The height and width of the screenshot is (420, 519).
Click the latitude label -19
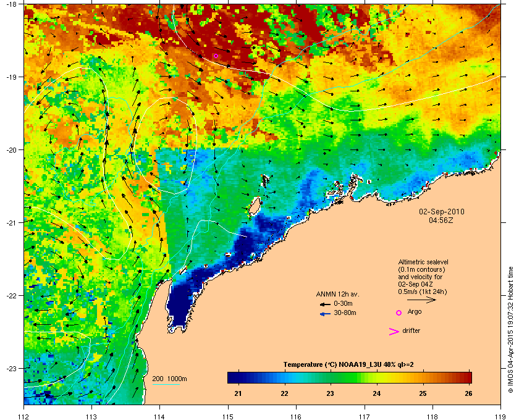click(12, 77)
